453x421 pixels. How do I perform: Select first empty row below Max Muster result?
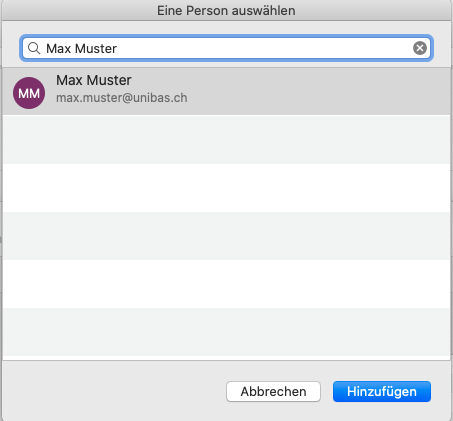[x=226, y=140]
